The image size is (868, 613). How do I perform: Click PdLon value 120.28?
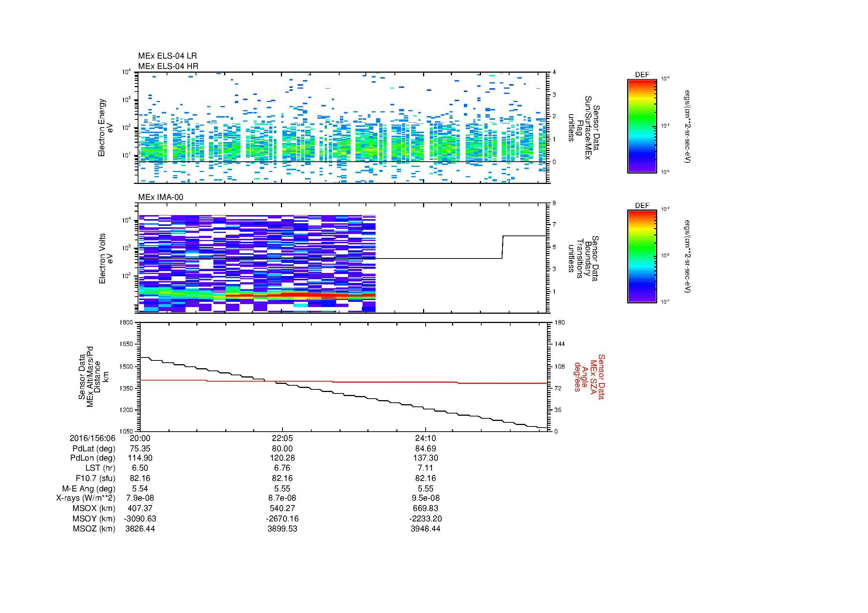[x=282, y=458]
